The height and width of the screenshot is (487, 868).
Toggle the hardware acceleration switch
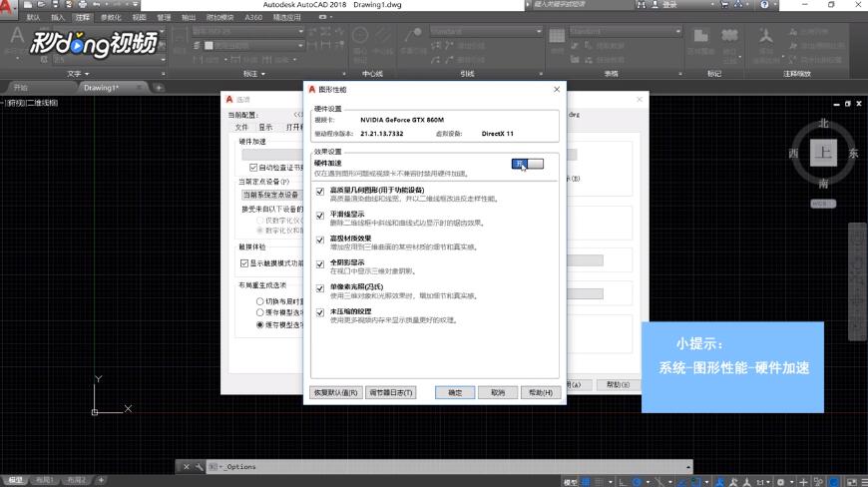coord(528,164)
